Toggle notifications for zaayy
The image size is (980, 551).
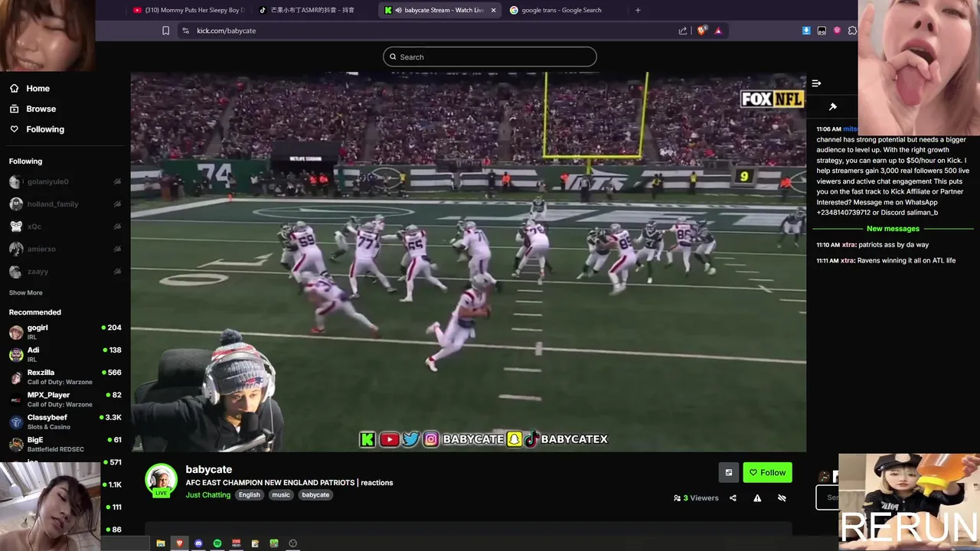pyautogui.click(x=117, y=272)
